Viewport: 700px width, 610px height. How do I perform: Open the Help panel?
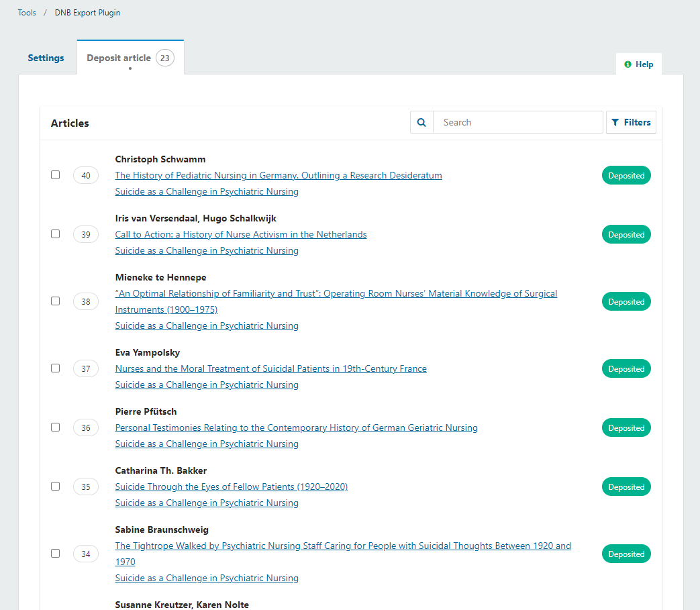coord(638,64)
